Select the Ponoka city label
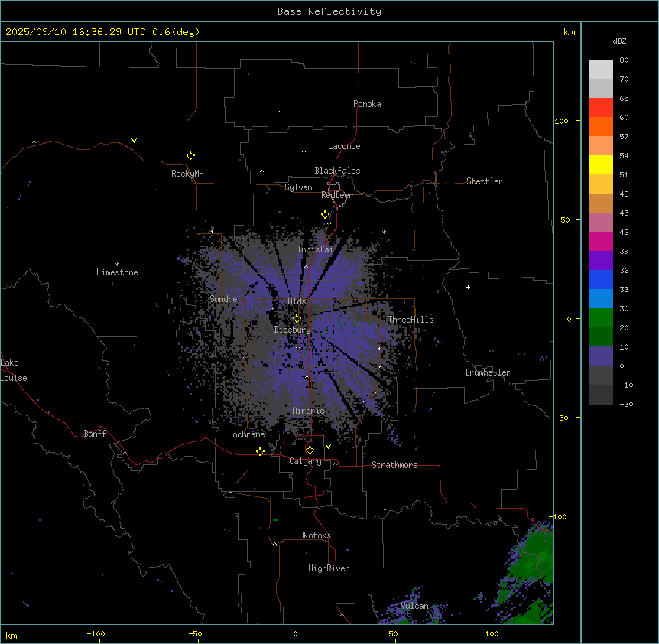 coord(367,104)
